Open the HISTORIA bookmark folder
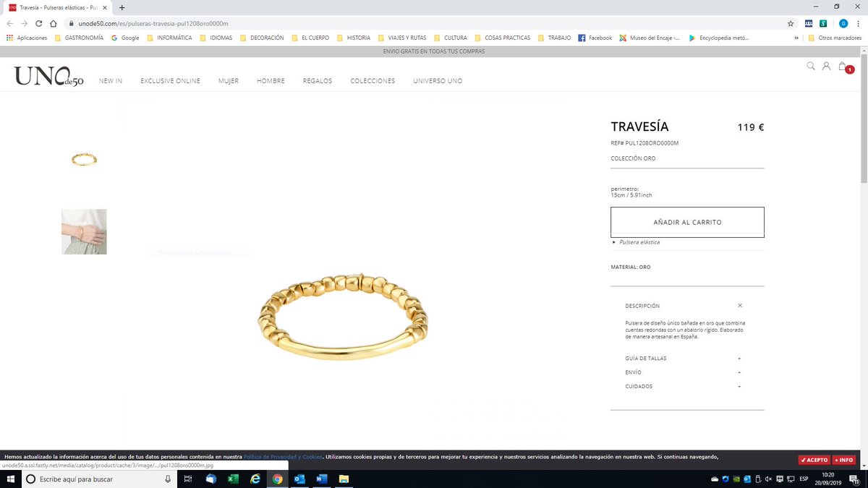The height and width of the screenshot is (488, 868). pyautogui.click(x=353, y=38)
